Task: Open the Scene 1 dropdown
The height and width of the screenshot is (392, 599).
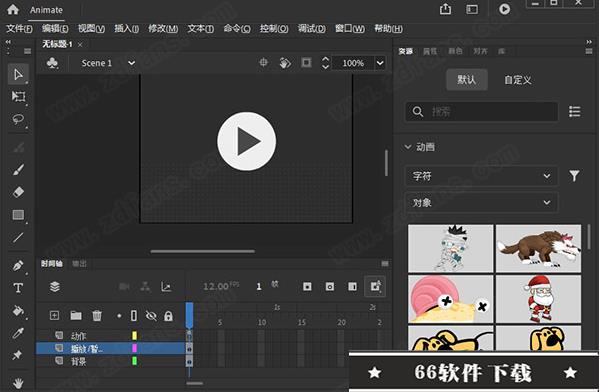Action: tap(131, 63)
